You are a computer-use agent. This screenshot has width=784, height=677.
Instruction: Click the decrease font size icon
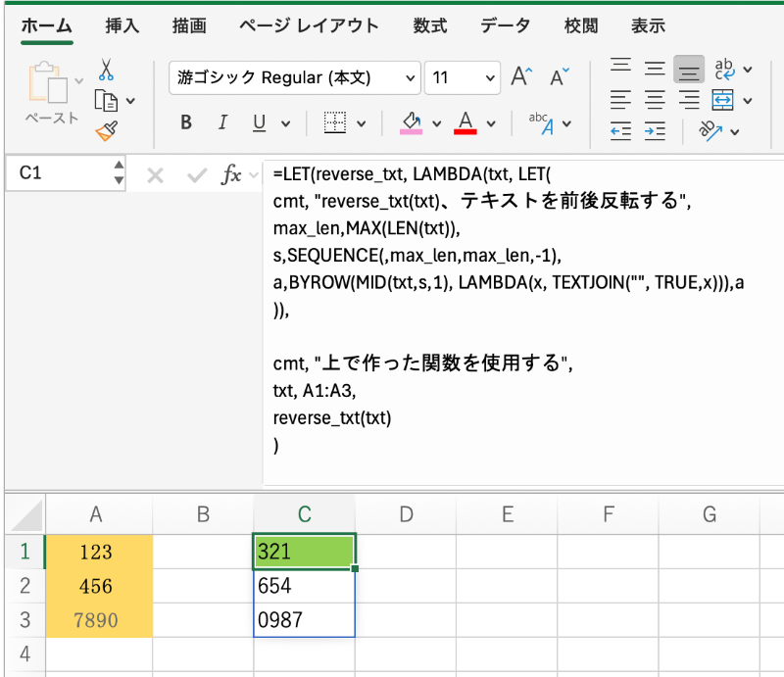click(x=560, y=77)
